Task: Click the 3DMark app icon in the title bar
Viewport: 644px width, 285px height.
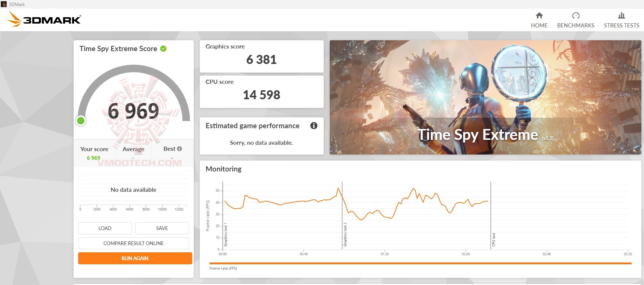Action: pyautogui.click(x=4, y=4)
